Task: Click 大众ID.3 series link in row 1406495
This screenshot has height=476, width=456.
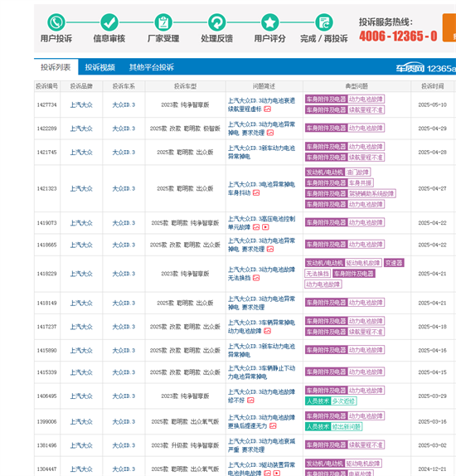Action: tap(124, 396)
